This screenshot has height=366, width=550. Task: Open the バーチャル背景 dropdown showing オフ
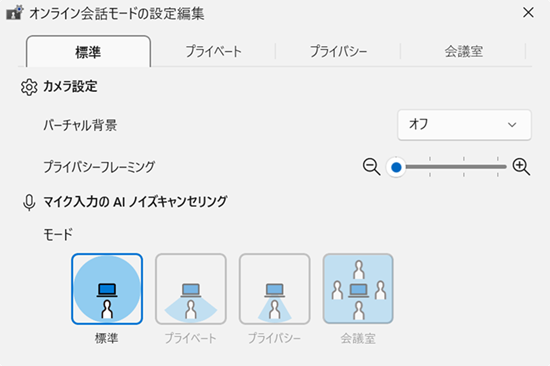tap(464, 125)
